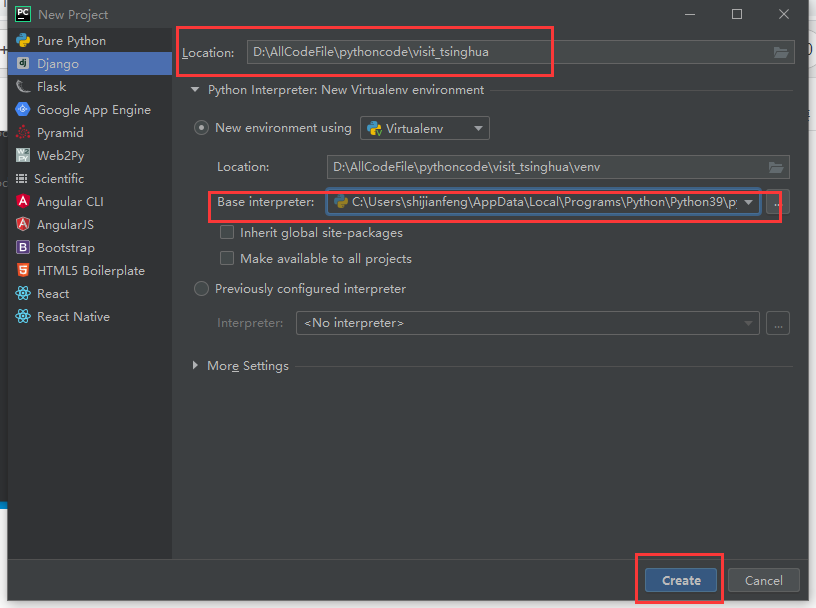Click the AngularJS shield icon
This screenshot has width=816, height=608.
[23, 224]
